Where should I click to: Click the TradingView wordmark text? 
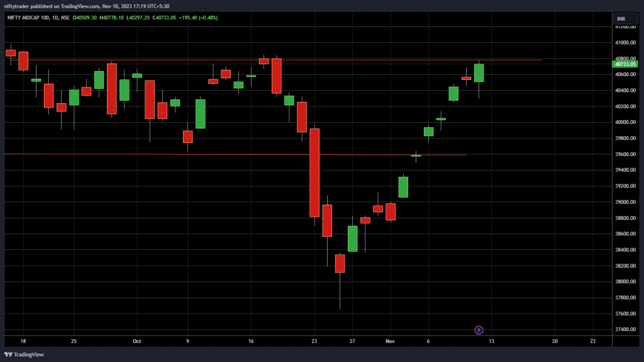[29, 354]
